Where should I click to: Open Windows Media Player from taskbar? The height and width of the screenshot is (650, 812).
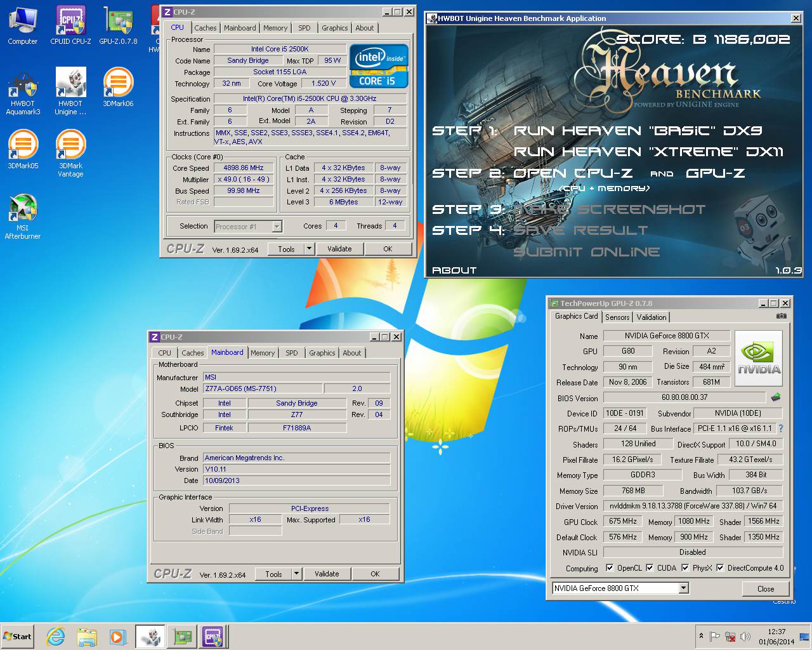[117, 636]
